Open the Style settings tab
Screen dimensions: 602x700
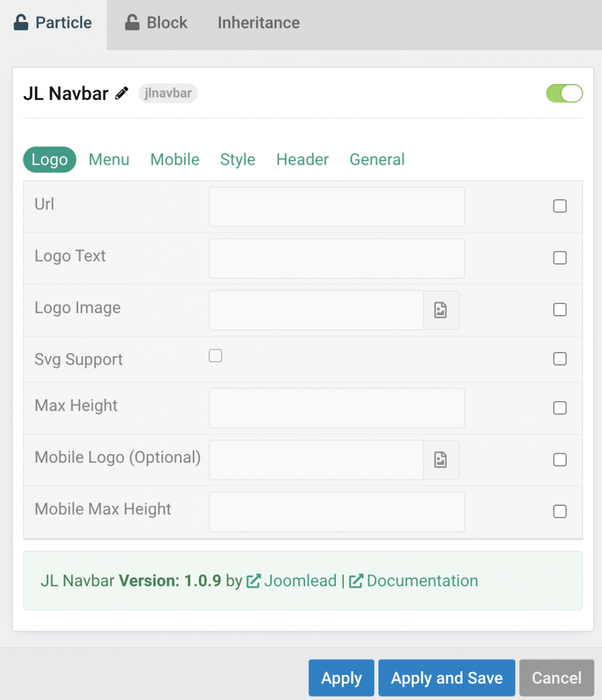click(x=237, y=160)
